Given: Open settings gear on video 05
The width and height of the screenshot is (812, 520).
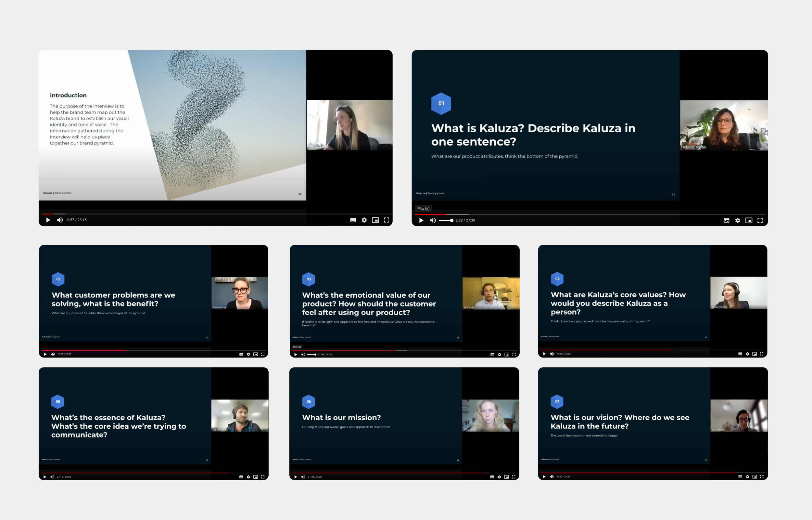Looking at the screenshot, I should point(248,477).
